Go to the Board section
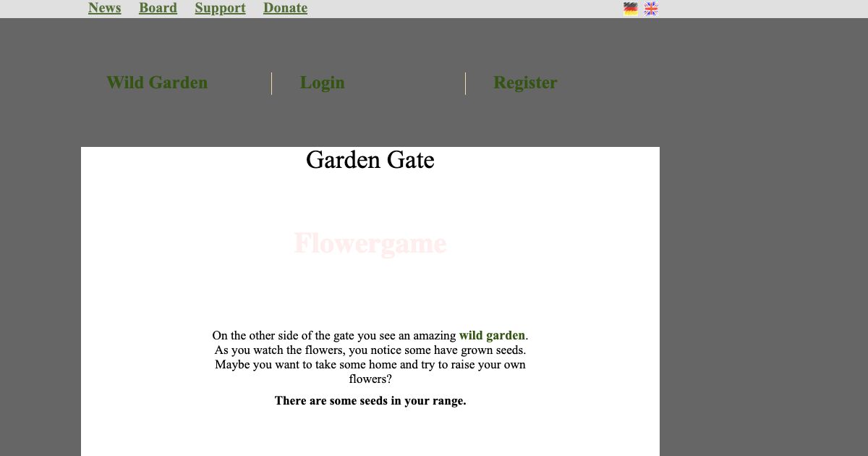 coord(158,8)
